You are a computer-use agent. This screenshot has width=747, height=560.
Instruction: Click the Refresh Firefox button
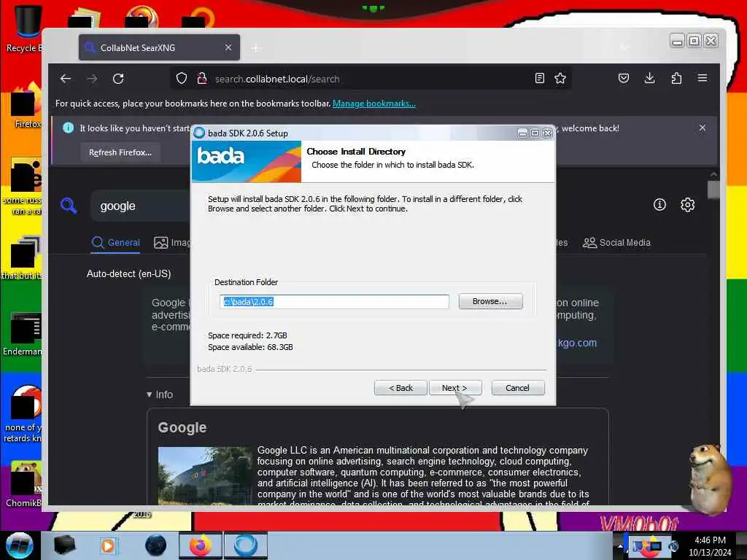tap(120, 152)
